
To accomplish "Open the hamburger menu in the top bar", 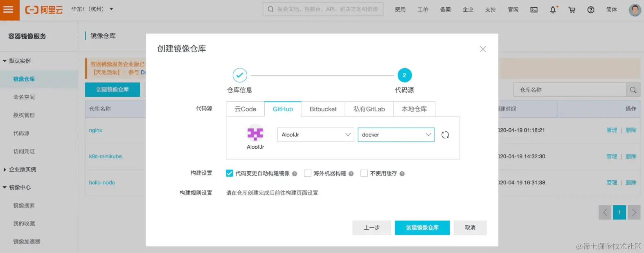I will [x=9, y=9].
